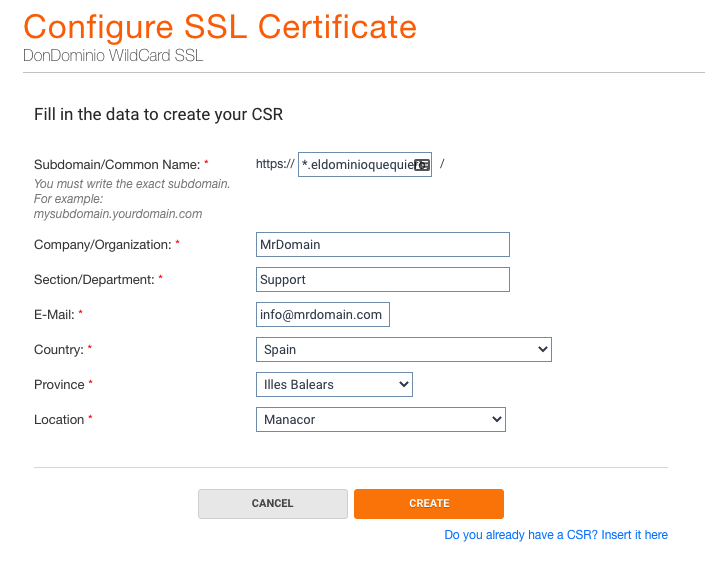
Task: Click the E-Mail label text
Action: [x=54, y=314]
